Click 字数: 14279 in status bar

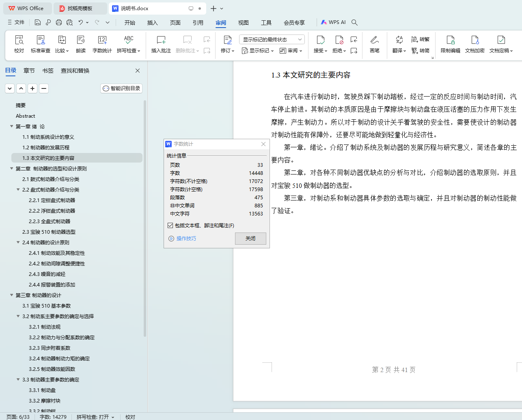click(x=53, y=417)
